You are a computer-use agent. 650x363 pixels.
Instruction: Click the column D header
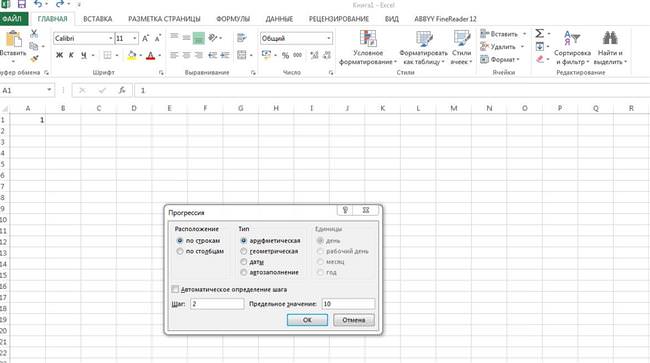(134, 108)
